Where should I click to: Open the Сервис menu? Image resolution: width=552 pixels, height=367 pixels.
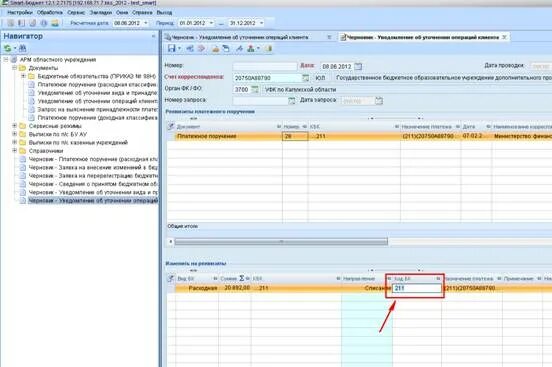[x=76, y=12]
